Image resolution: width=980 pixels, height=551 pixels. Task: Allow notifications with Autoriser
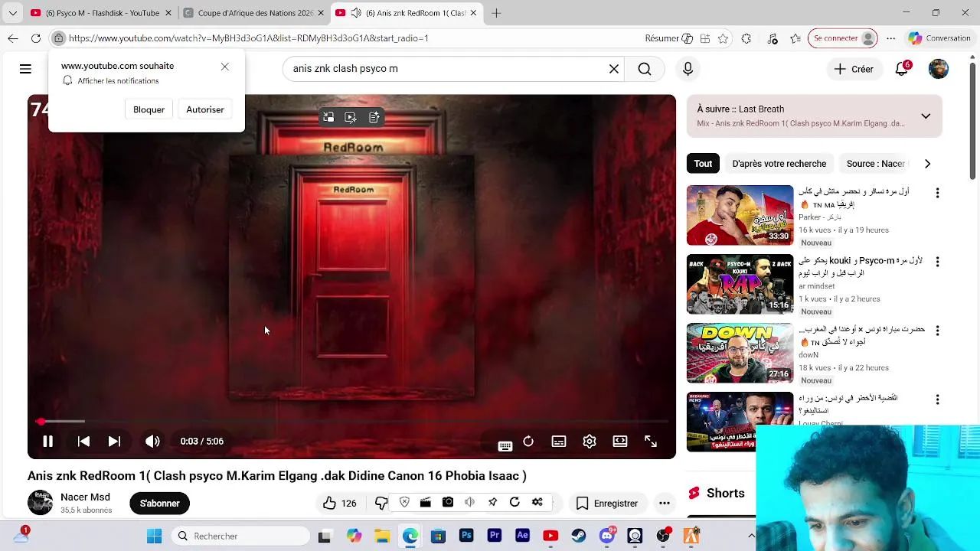coord(205,109)
